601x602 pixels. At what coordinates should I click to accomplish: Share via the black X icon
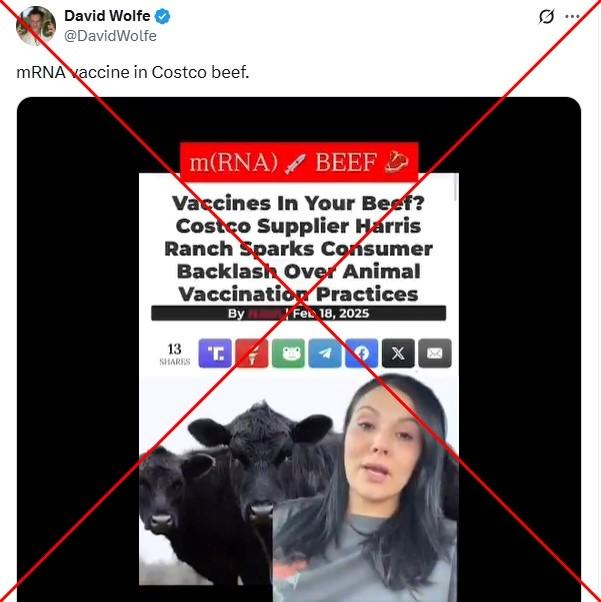pyautogui.click(x=398, y=353)
